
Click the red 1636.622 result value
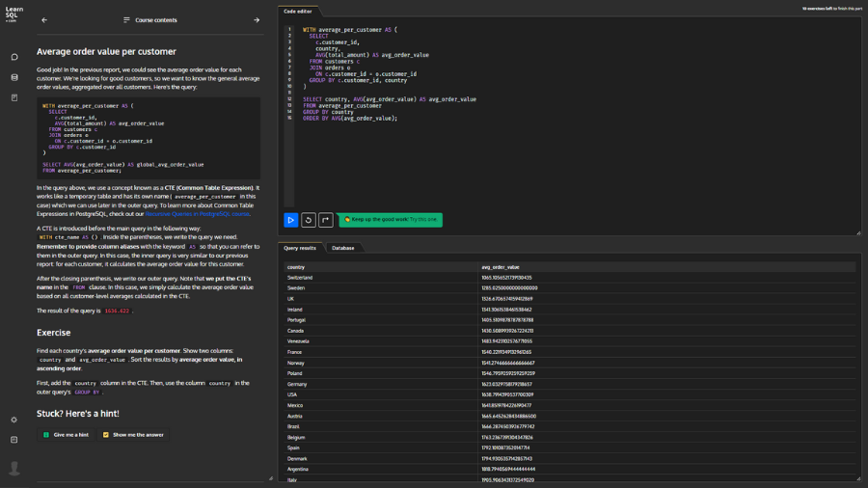[x=117, y=311]
